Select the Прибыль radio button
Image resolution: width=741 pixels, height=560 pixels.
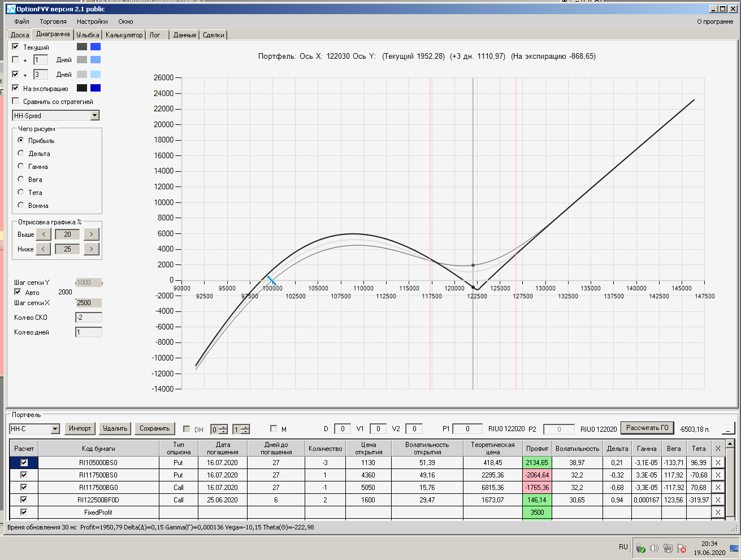pos(21,140)
